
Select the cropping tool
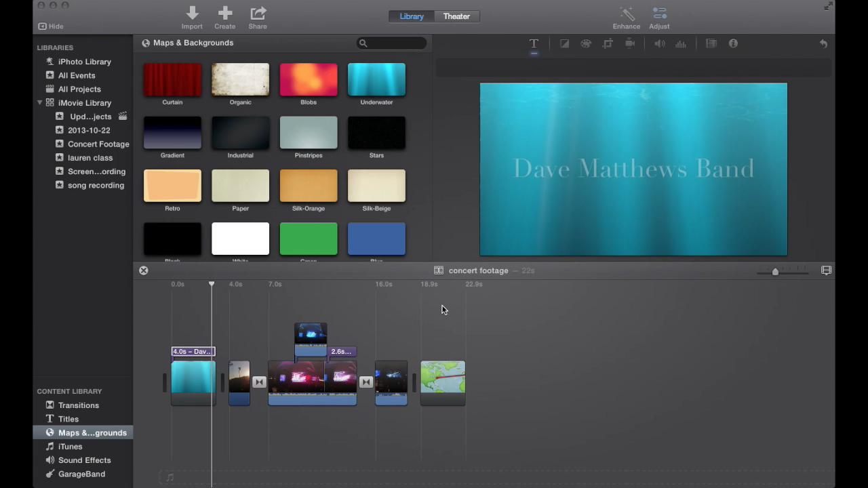[x=608, y=43]
